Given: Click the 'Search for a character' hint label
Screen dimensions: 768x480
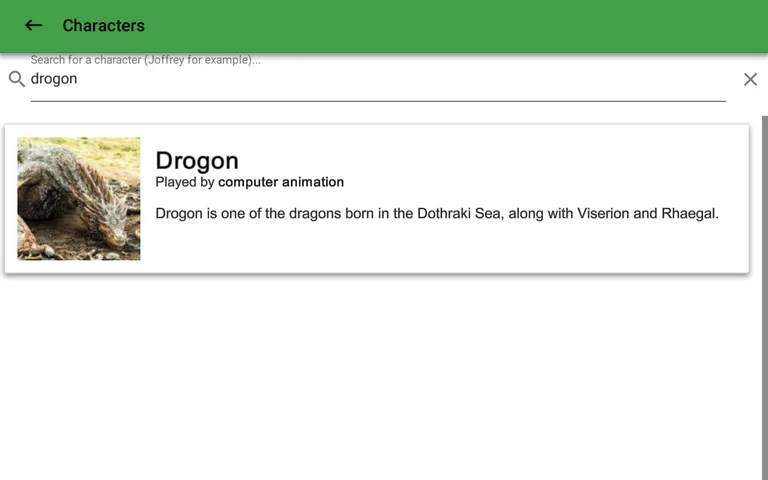Looking at the screenshot, I should tap(145, 60).
